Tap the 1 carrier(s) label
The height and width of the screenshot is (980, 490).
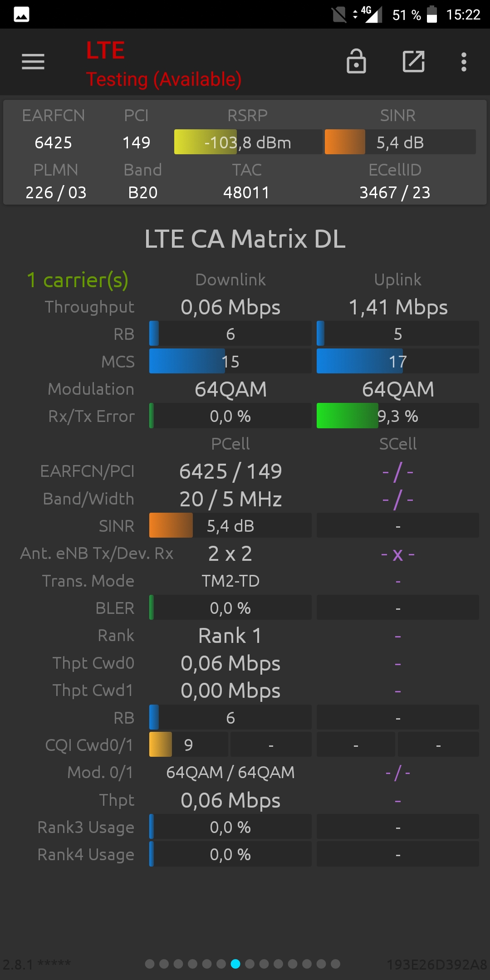[x=78, y=280]
